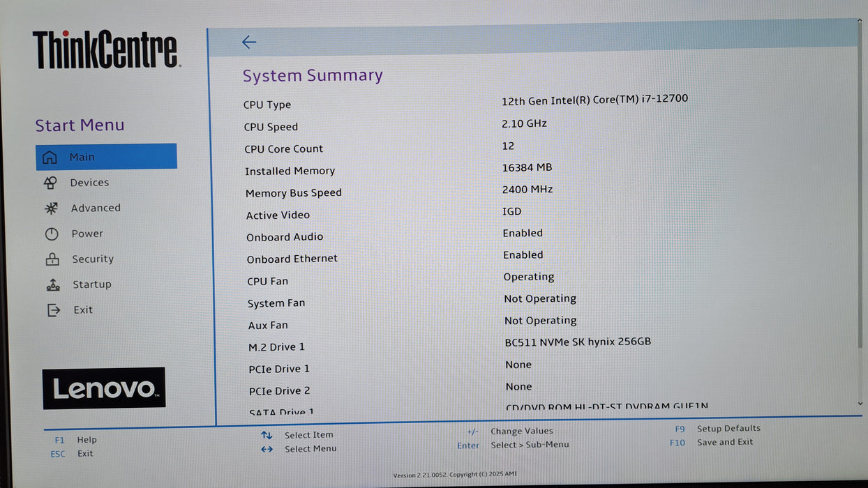Click the Devices shapes icon

[50, 183]
